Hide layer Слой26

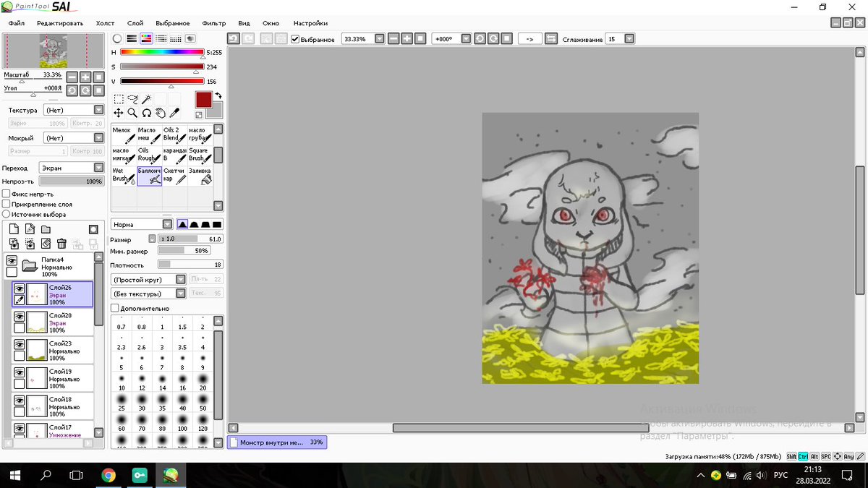click(x=20, y=288)
